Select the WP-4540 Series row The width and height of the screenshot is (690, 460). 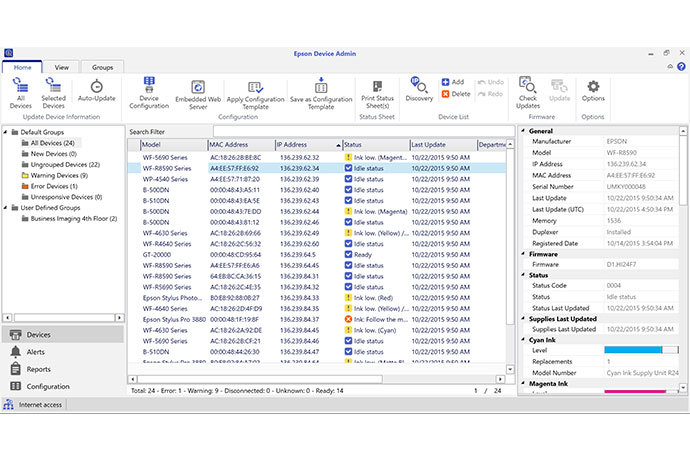point(317,179)
